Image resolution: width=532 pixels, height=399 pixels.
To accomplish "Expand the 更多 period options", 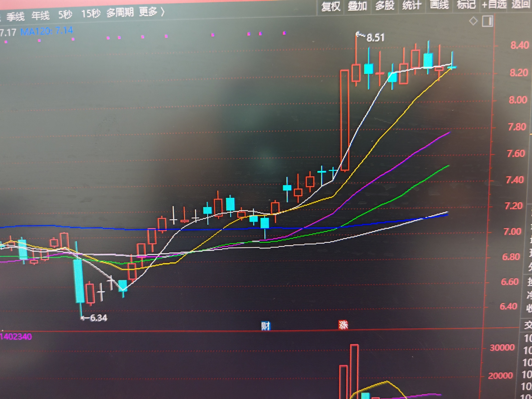I will pos(152,11).
